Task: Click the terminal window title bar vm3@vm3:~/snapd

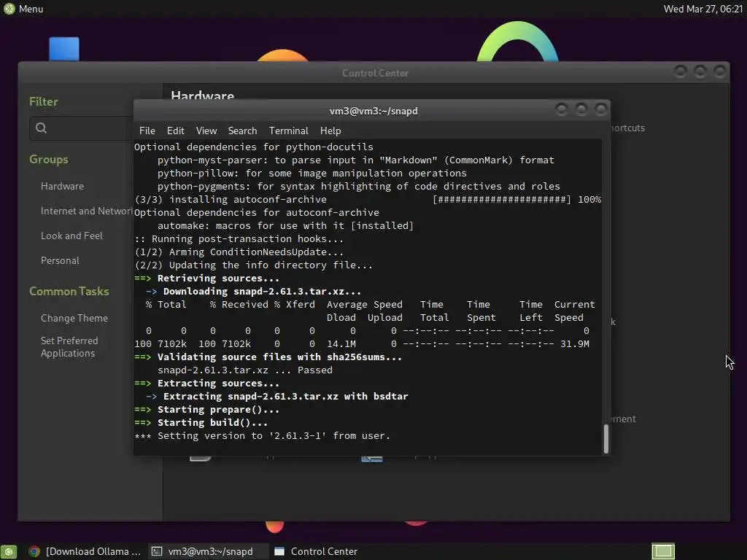Action: pyautogui.click(x=373, y=111)
